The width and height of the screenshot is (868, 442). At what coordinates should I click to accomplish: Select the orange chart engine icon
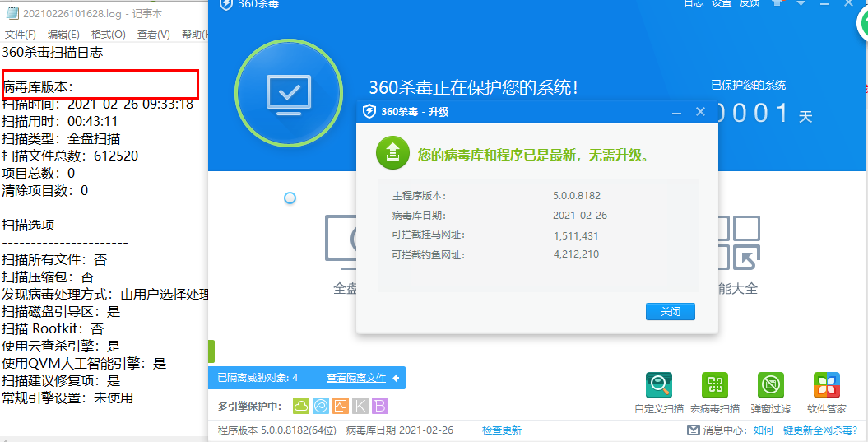coord(341,406)
